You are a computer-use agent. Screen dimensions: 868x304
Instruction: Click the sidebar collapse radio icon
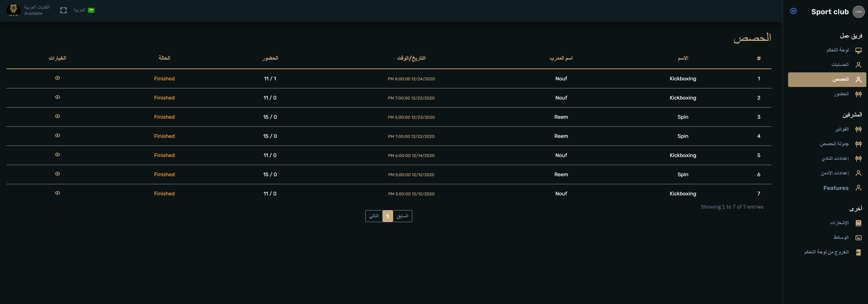(x=793, y=11)
